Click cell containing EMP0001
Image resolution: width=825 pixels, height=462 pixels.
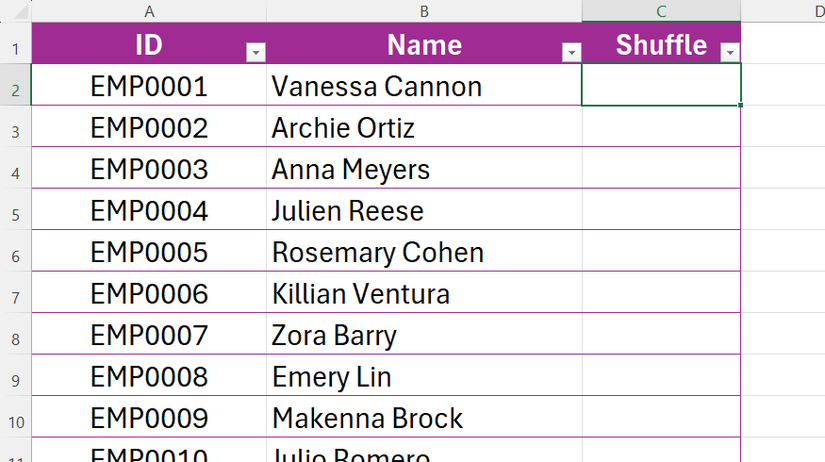point(149,86)
